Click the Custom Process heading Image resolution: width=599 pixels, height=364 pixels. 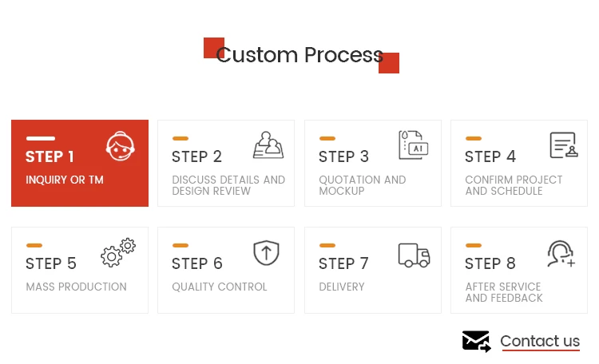click(x=299, y=55)
